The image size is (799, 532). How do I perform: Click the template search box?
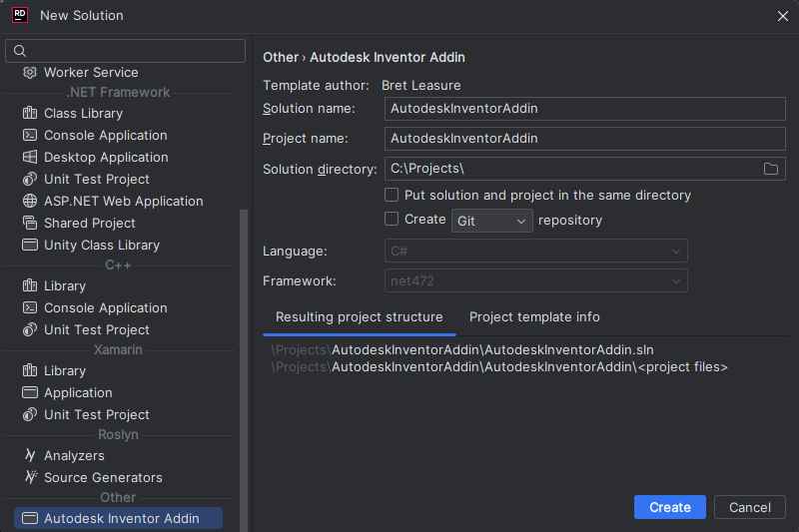tap(126, 51)
